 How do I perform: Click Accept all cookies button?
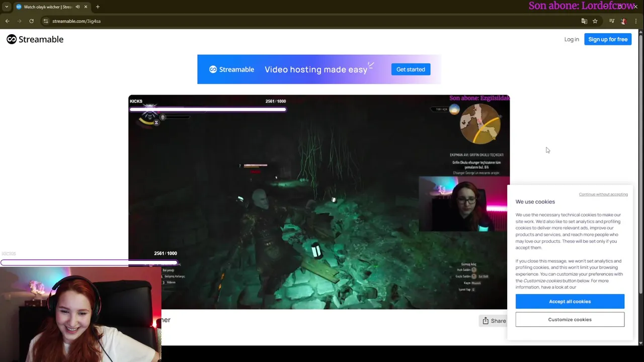tap(570, 301)
